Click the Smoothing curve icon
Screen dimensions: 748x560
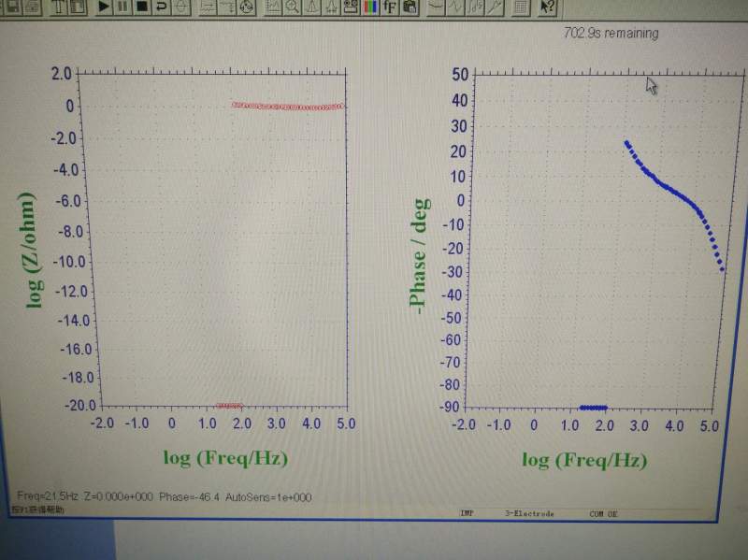pos(436,7)
